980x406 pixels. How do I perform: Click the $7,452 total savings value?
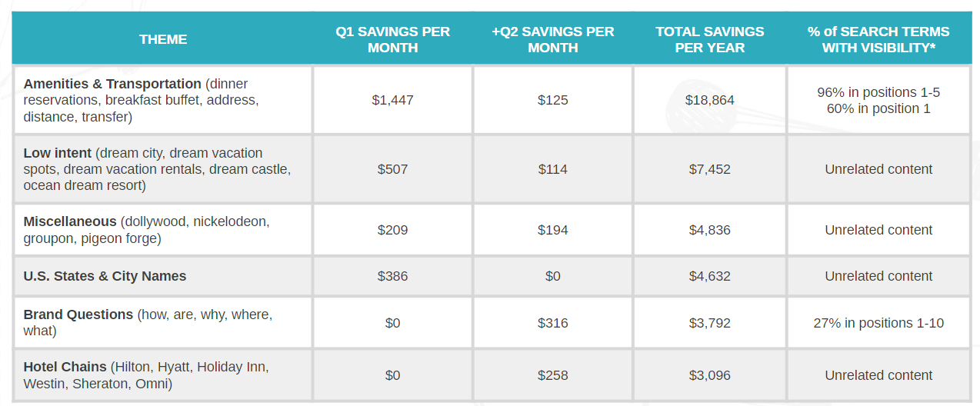point(709,169)
